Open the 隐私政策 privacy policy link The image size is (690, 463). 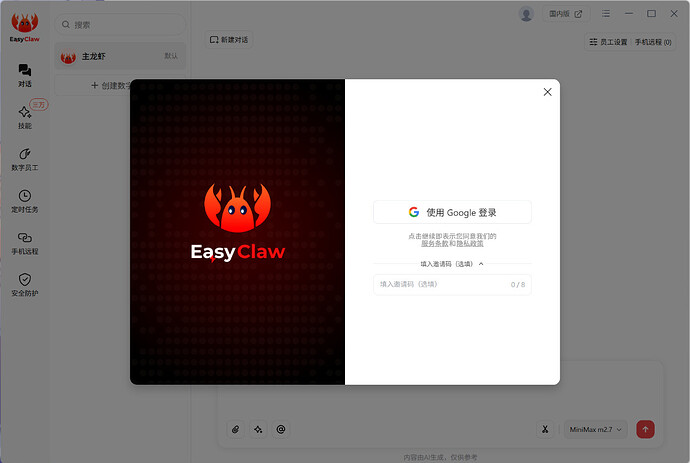(x=470, y=243)
